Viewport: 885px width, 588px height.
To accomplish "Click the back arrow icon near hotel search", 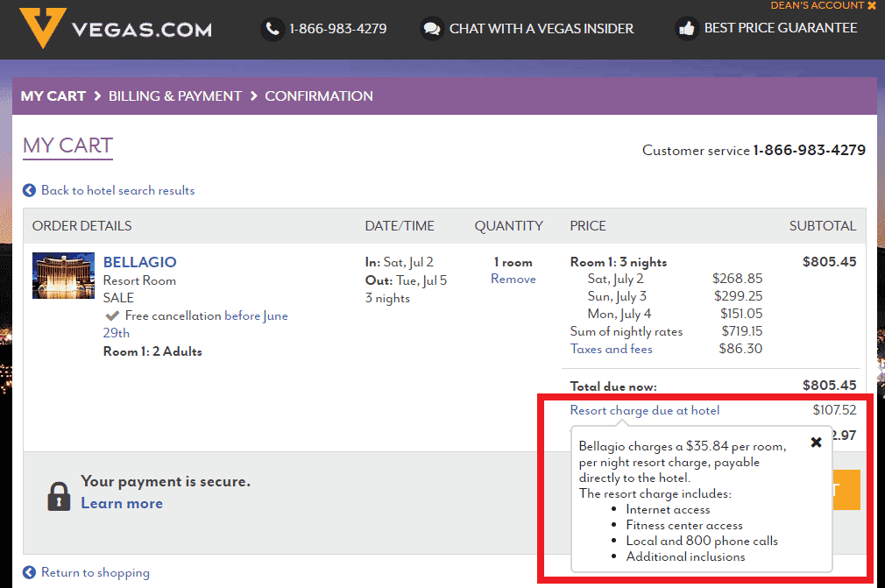I will [x=30, y=190].
